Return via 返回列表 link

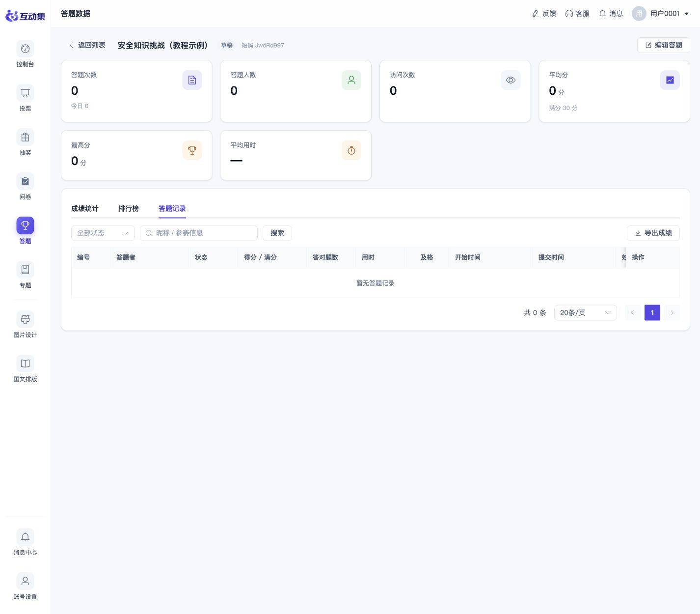coord(87,45)
